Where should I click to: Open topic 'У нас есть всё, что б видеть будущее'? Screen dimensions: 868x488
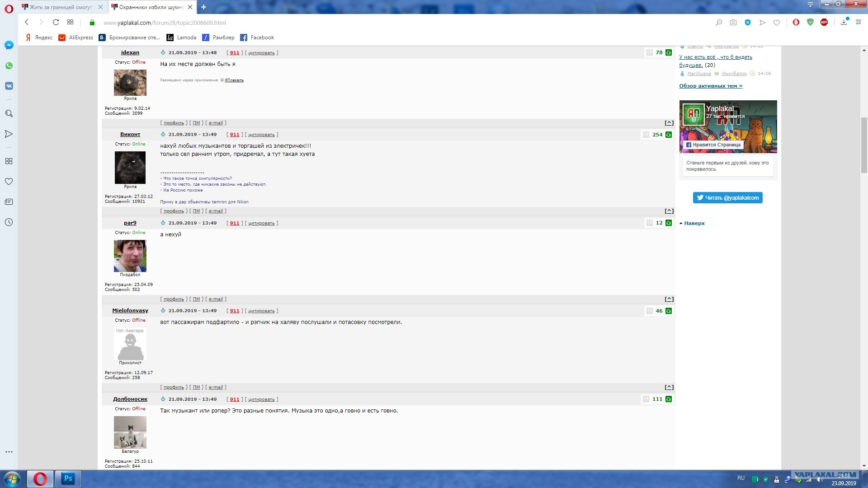pyautogui.click(x=716, y=61)
